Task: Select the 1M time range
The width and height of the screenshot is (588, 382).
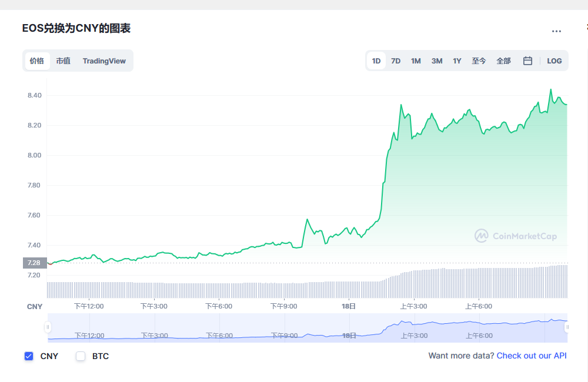Action: (416, 61)
